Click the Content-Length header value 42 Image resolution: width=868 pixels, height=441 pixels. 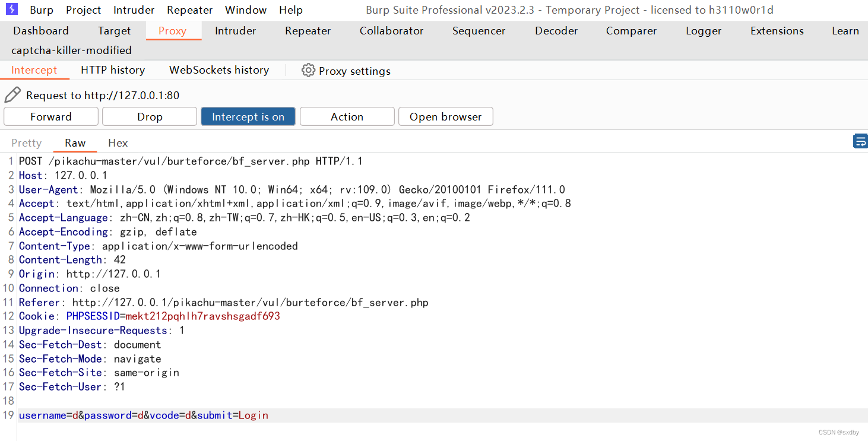click(x=120, y=260)
